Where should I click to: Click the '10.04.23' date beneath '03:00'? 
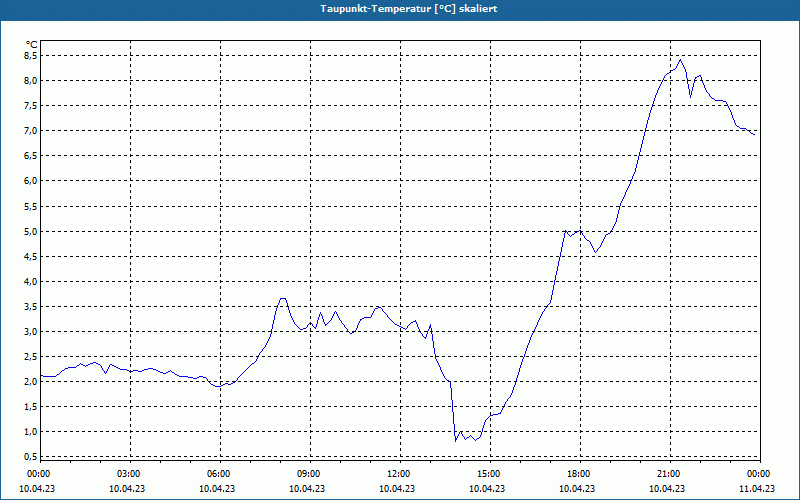tap(127, 489)
